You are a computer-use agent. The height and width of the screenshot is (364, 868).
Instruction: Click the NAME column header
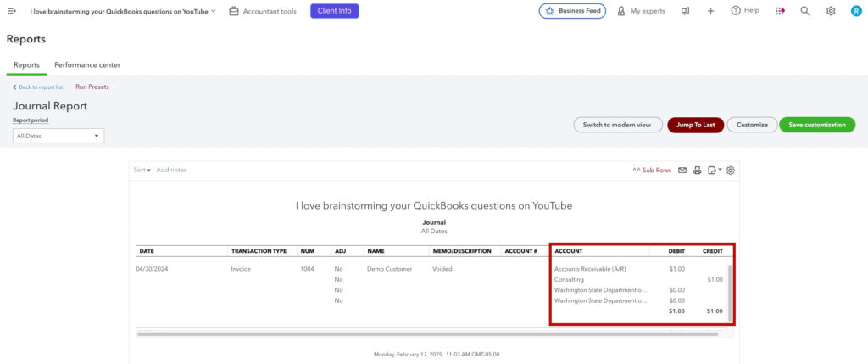point(376,251)
